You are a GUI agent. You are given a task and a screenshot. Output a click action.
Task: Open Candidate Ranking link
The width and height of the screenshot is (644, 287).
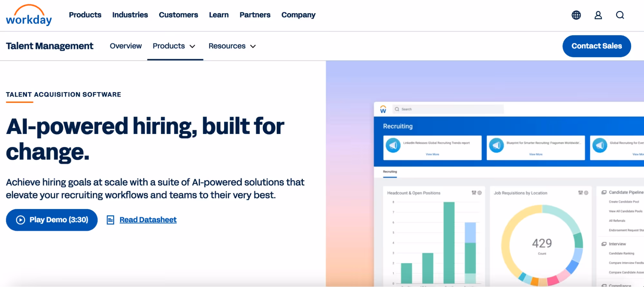click(621, 254)
